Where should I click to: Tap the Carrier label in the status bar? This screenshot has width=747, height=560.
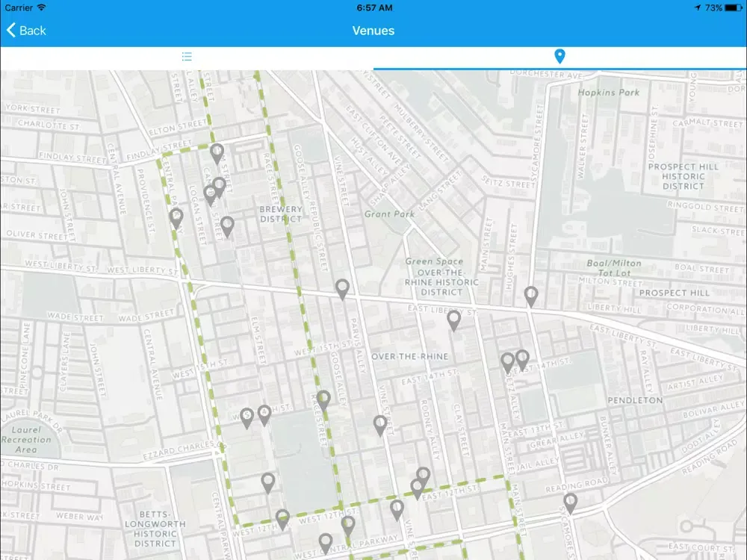[x=19, y=7]
